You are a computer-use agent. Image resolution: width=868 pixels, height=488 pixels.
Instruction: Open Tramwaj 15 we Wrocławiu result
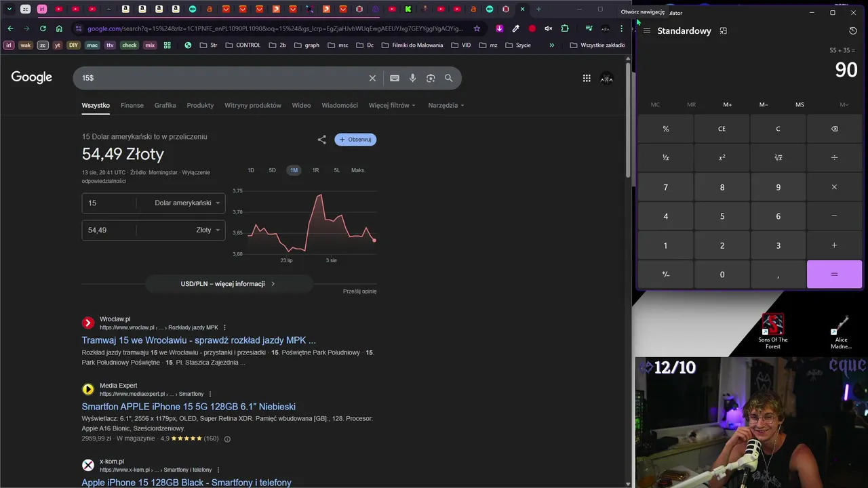coord(199,340)
